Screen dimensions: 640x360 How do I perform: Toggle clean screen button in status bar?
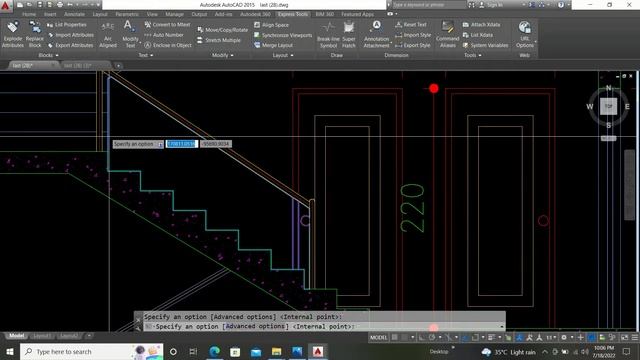click(x=624, y=338)
